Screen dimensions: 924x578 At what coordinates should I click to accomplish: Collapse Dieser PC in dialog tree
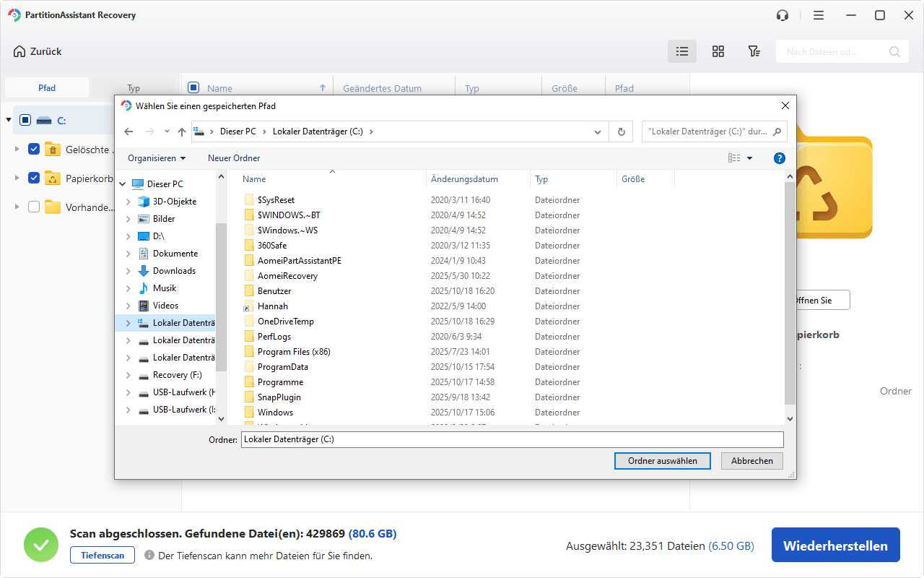pyautogui.click(x=122, y=184)
